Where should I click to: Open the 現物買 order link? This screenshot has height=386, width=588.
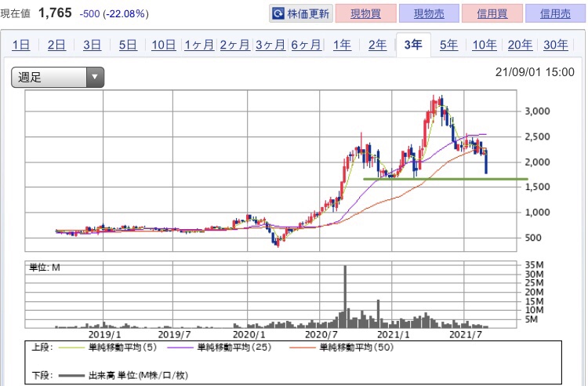[365, 14]
